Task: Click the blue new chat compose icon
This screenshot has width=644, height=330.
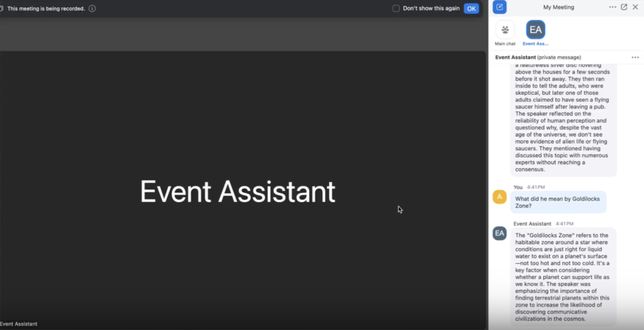Action: coord(500,7)
